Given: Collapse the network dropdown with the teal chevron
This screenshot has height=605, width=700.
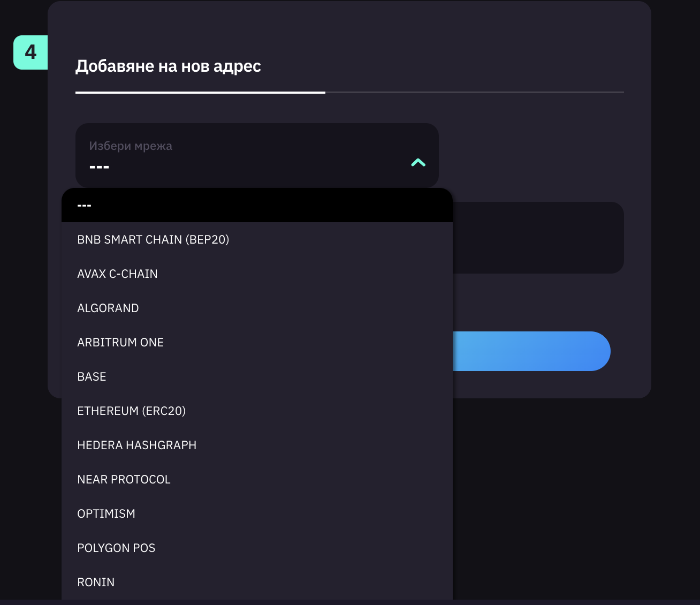Looking at the screenshot, I should (x=418, y=163).
